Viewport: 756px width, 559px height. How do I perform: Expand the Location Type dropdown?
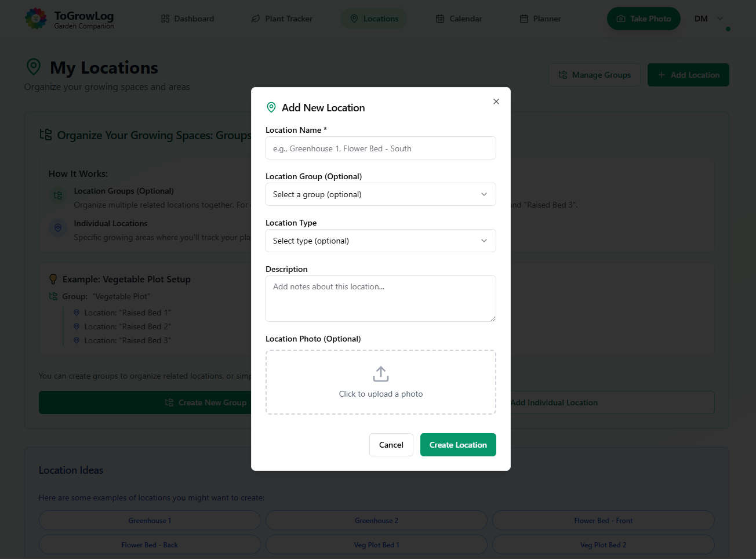pos(380,241)
